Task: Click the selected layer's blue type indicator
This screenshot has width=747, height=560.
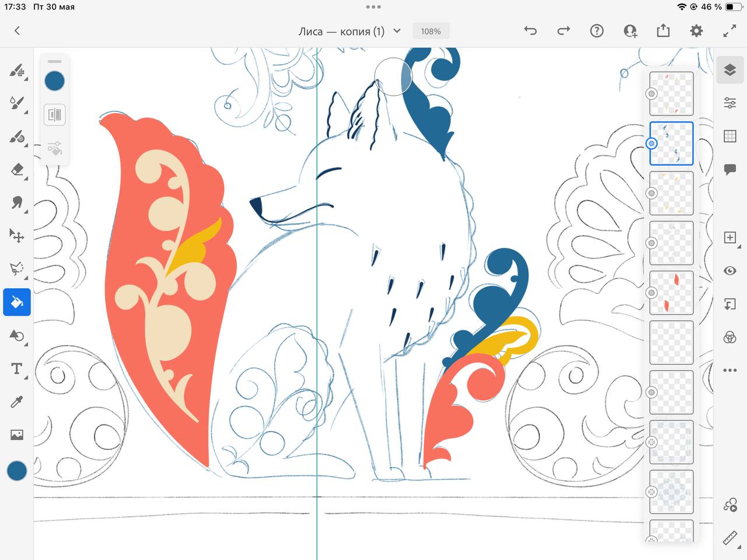Action: (x=651, y=143)
